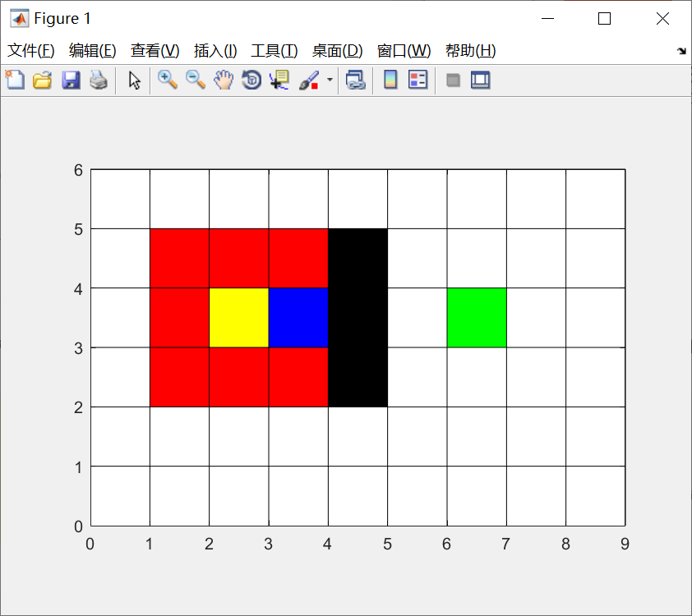Select the Pan hand tool

(x=224, y=80)
